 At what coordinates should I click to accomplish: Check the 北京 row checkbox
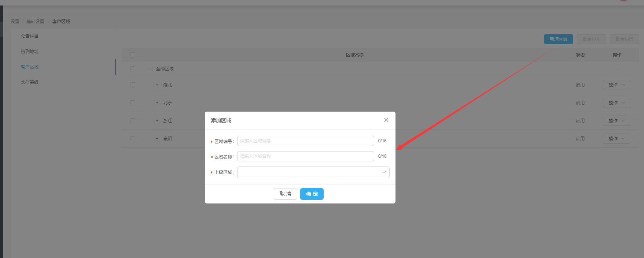click(133, 103)
